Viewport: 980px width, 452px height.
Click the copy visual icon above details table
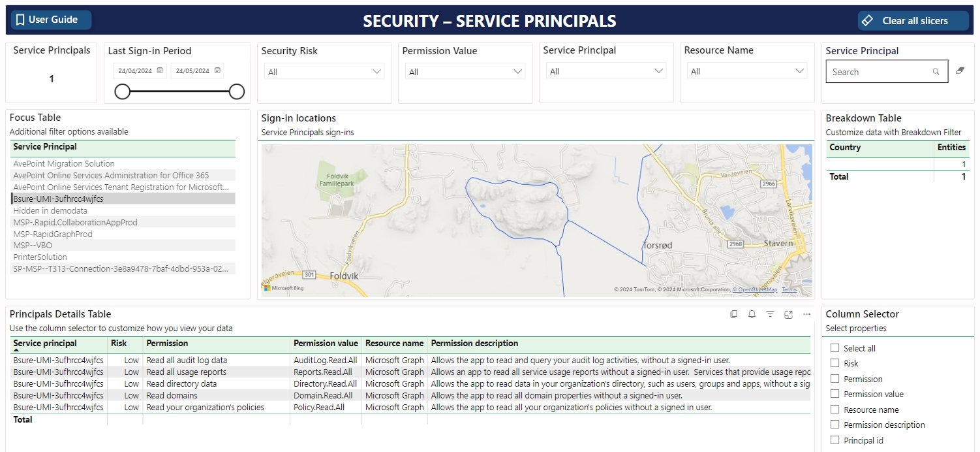coord(734,314)
